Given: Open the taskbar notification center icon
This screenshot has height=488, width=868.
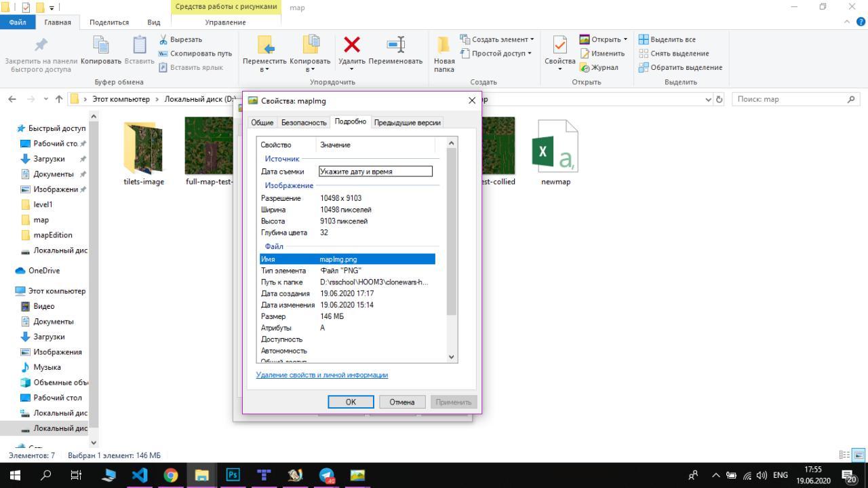Looking at the screenshot, I should click(849, 475).
